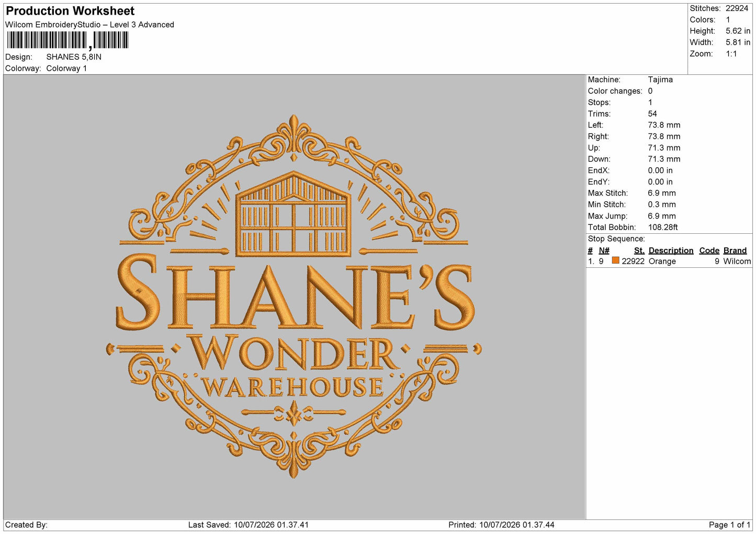The height and width of the screenshot is (534, 756).
Task: Click 'Wilcom EmbroideryStudio – Level 3 Advanced' text
Action: pos(89,25)
